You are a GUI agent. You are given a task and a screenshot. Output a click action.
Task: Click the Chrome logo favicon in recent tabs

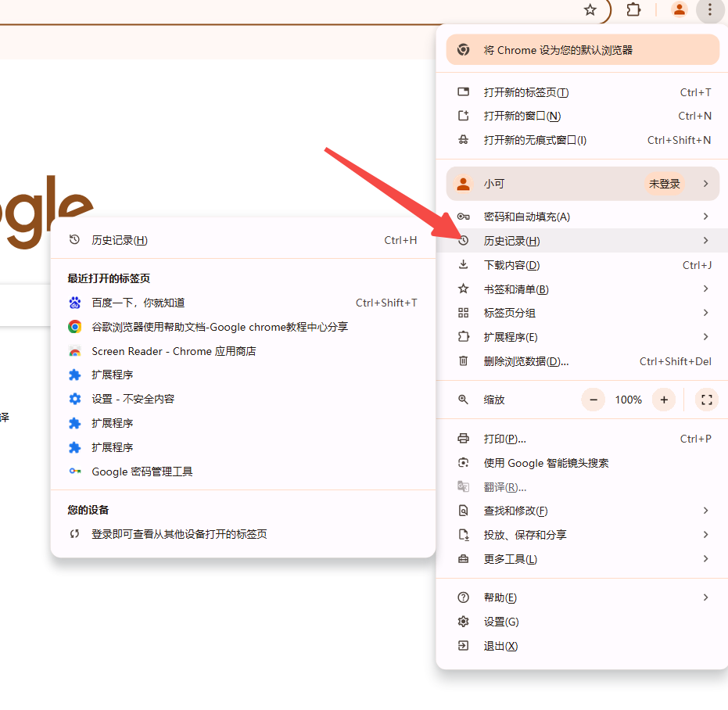point(75,327)
